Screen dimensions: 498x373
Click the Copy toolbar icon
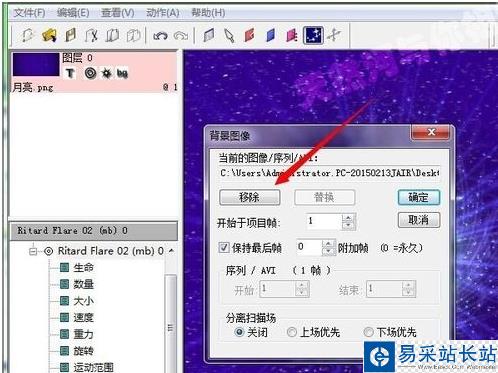coord(112,35)
